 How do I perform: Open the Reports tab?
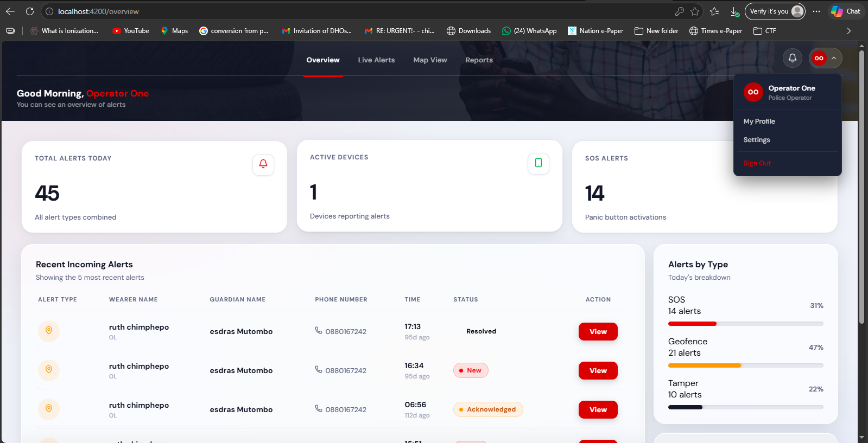(479, 60)
